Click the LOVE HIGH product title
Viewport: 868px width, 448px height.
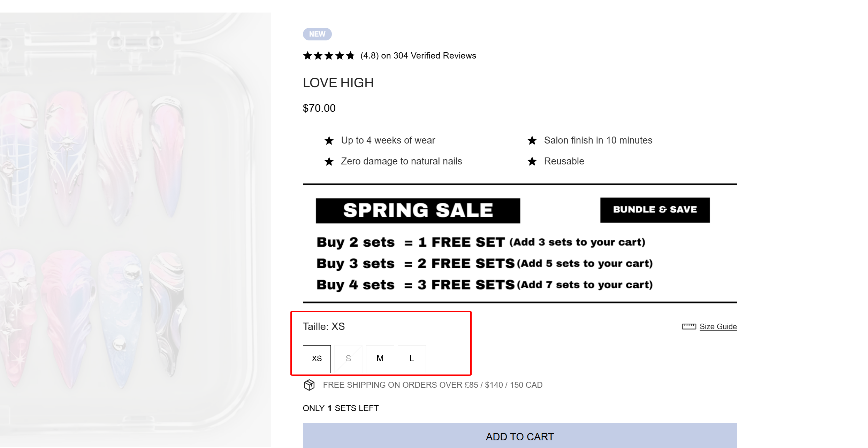pyautogui.click(x=338, y=83)
